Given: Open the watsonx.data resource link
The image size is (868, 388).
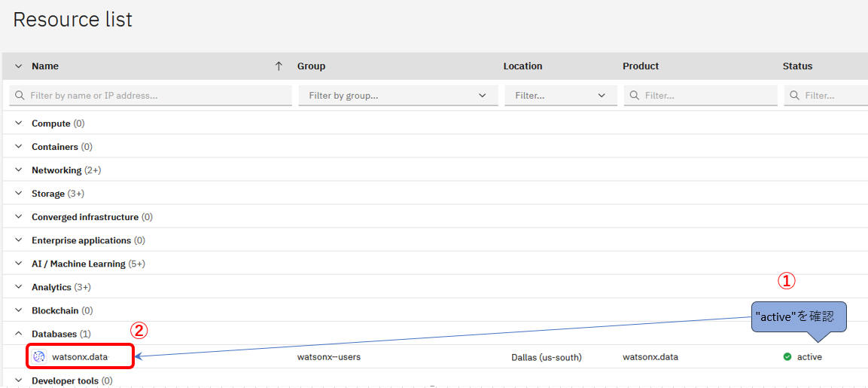Looking at the screenshot, I should [80, 356].
